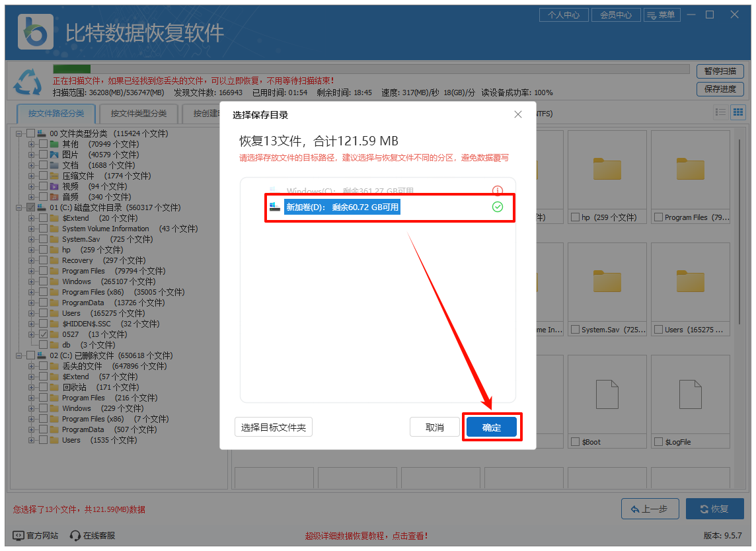Screen dimensions: 756x551
Task: Collapse the 02 (C:) 已删除文件 node
Action: 19,355
